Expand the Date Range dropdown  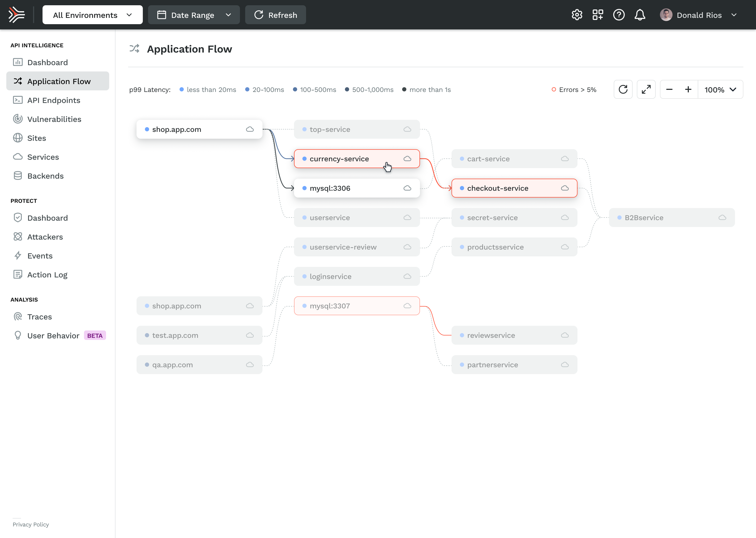(194, 15)
